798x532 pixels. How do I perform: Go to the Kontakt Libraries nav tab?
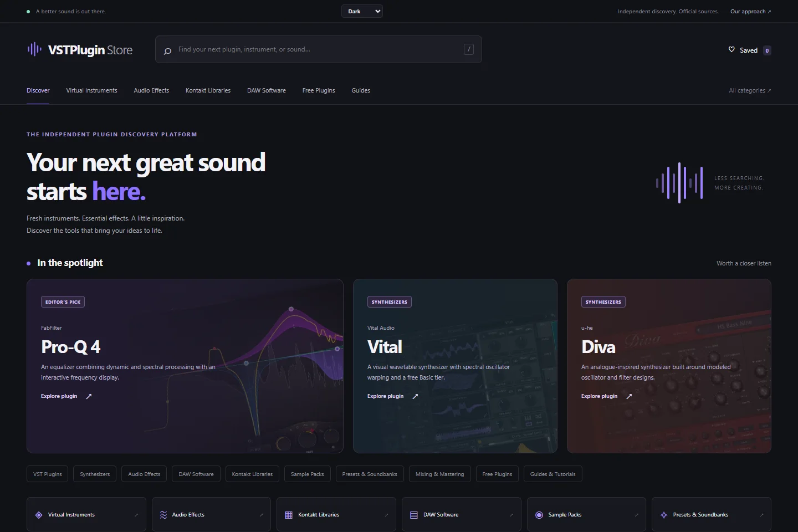pyautogui.click(x=208, y=90)
